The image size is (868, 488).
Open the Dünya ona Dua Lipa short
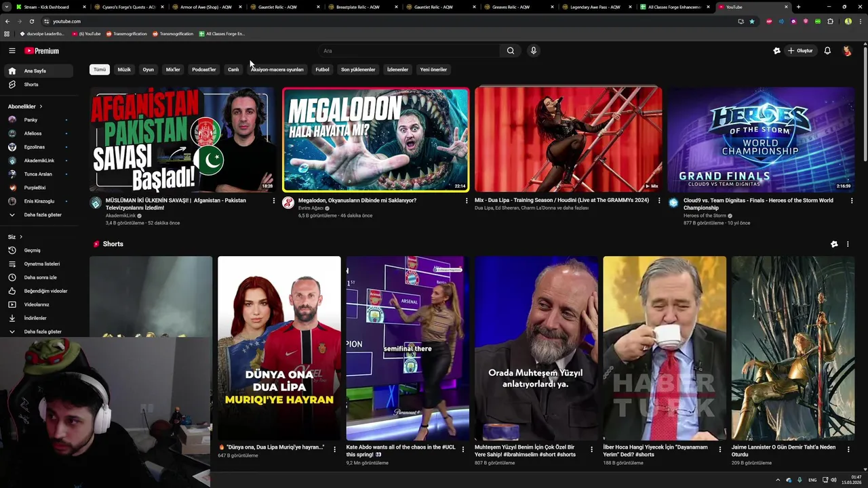pos(279,348)
